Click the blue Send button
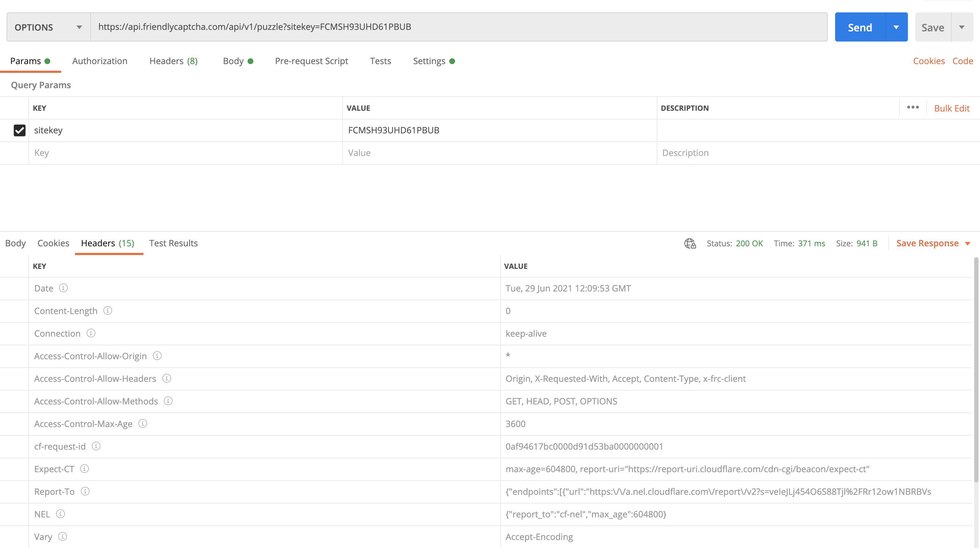The height and width of the screenshot is (548, 980). [860, 27]
